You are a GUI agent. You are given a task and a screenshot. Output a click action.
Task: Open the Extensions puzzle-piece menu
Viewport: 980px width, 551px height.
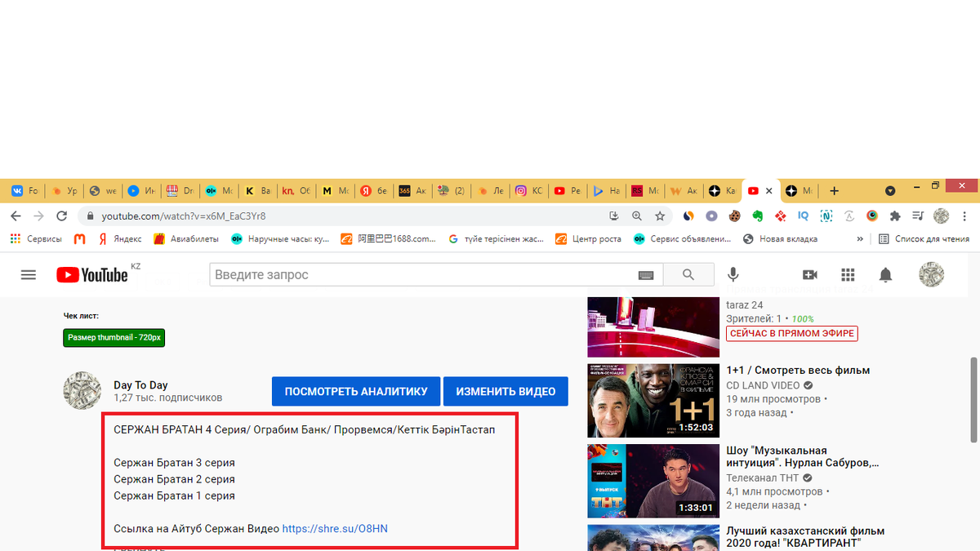click(895, 216)
